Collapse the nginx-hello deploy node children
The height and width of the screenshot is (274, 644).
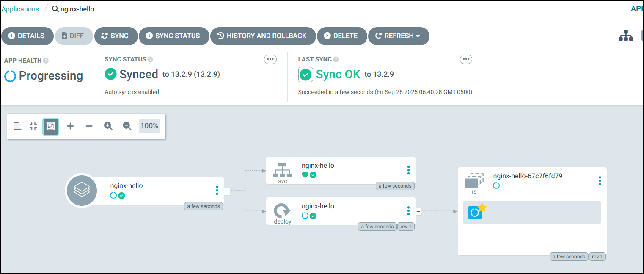(418, 211)
